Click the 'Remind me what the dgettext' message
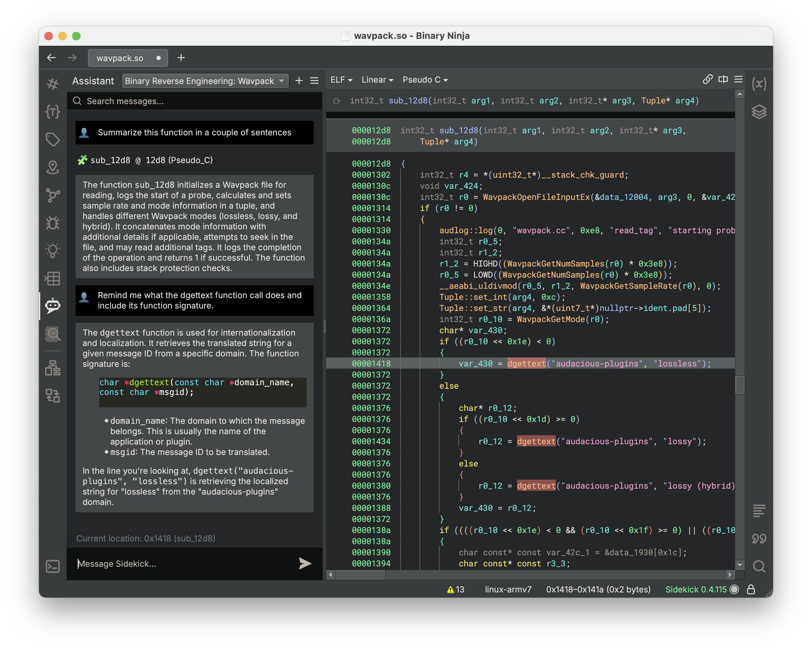812x649 pixels. (195, 300)
